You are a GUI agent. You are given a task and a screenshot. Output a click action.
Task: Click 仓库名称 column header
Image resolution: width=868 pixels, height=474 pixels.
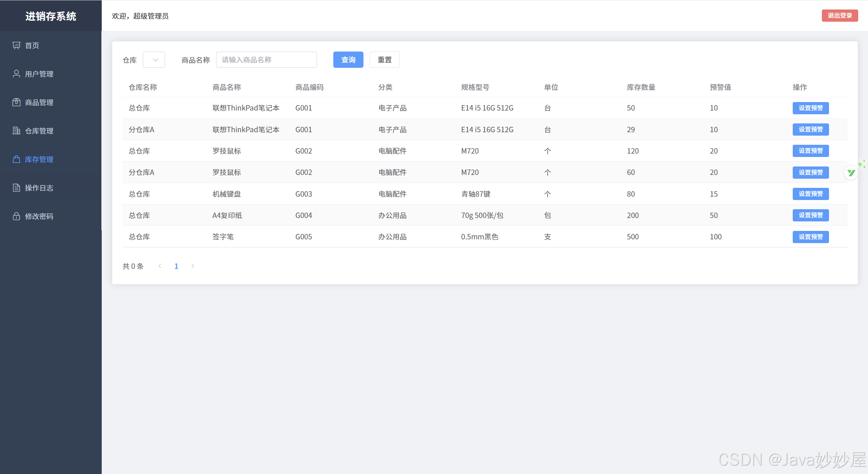pos(143,87)
